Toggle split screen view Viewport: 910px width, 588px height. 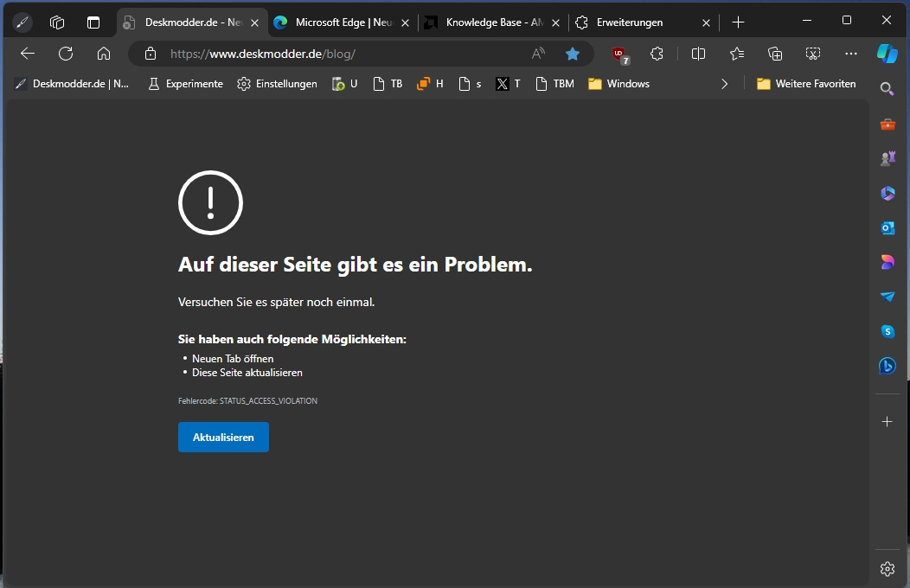698,54
